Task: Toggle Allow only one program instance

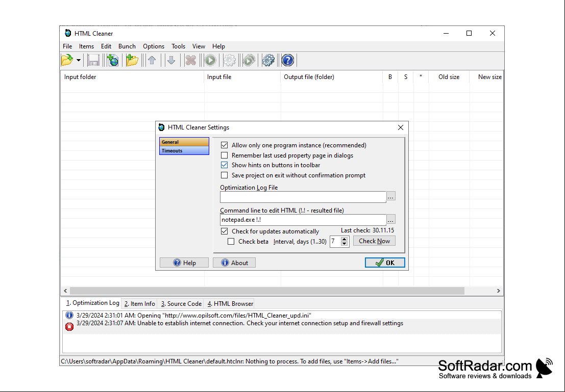Action: click(x=224, y=145)
